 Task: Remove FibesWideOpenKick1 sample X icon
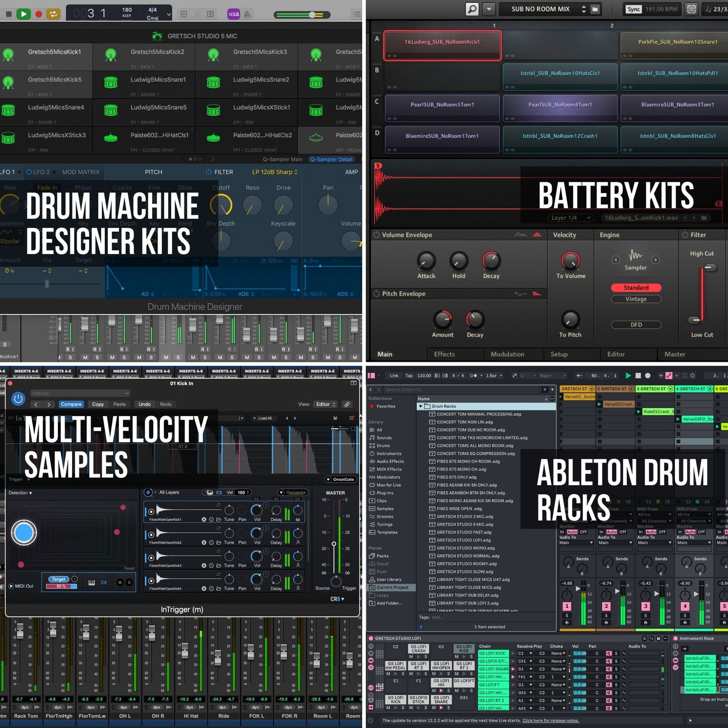point(204,519)
